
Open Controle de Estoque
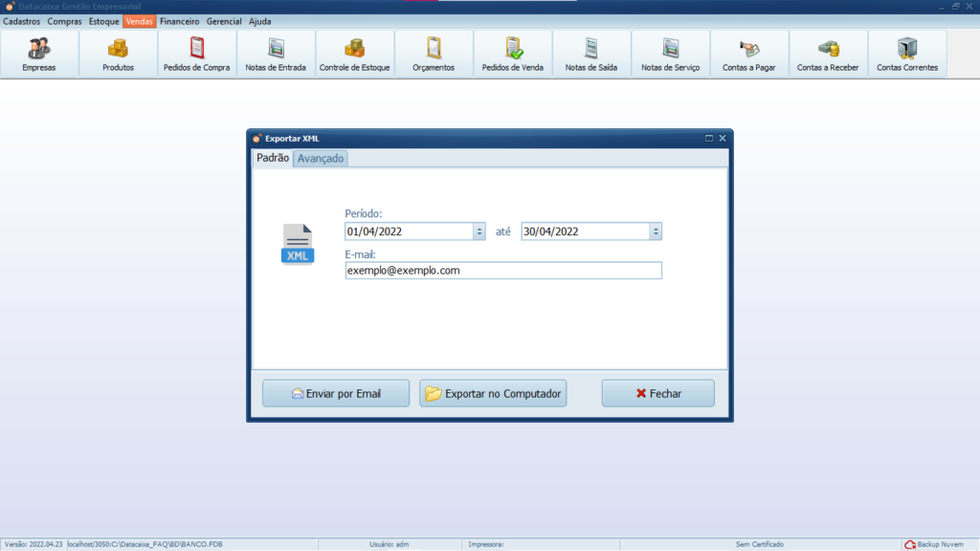(x=354, y=54)
